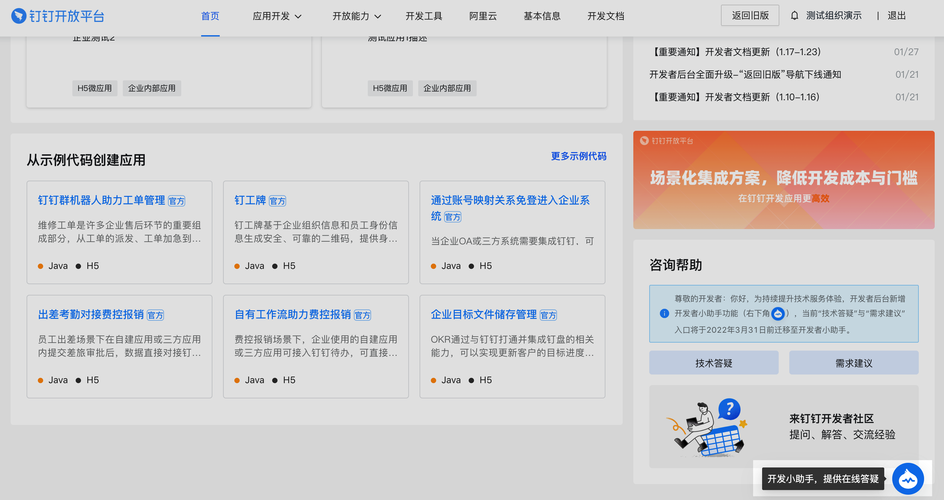This screenshot has width=944, height=500.
Task: Click the 技术答疑 button
Action: 713,363
